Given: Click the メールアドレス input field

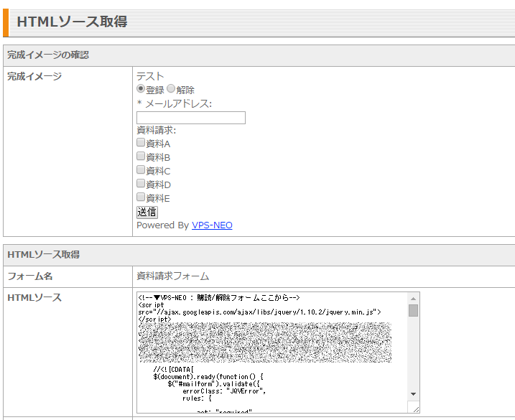Looking at the screenshot, I should pos(191,118).
